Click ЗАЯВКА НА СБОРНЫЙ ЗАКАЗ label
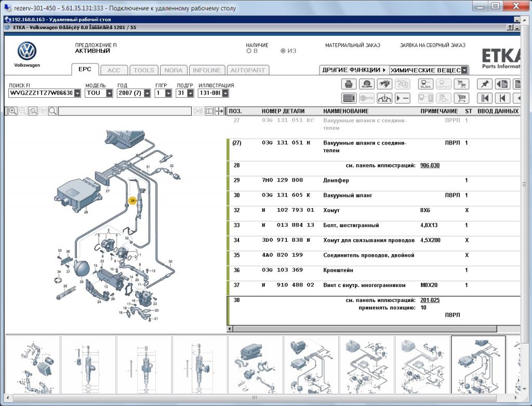Screen dimensions: 532x406 [433, 45]
